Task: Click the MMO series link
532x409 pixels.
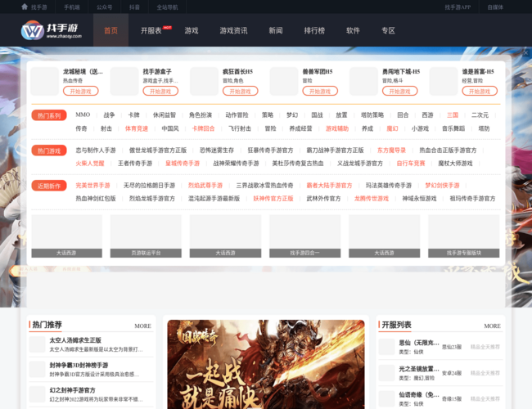Action: click(x=83, y=115)
